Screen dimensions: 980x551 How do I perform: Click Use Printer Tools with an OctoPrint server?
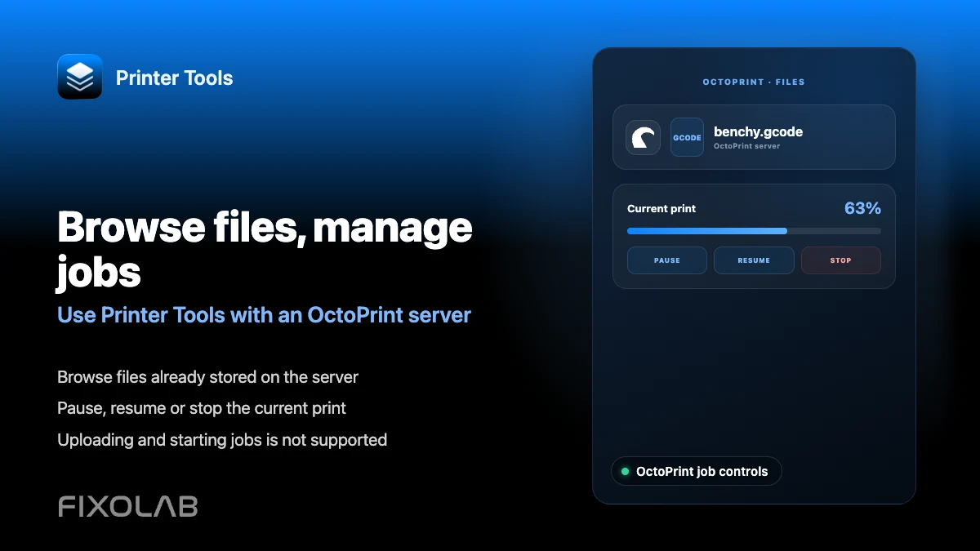coord(265,315)
